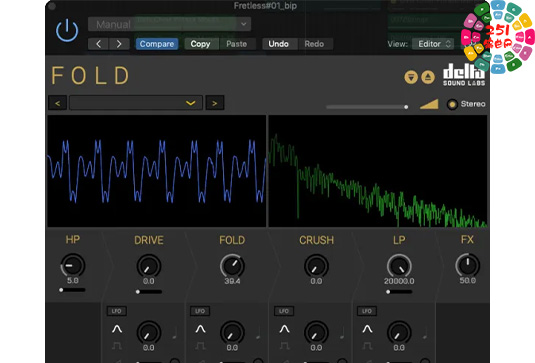This screenshot has height=363, width=535.
Task: Click the gold volume ramp icon
Action: pos(429,104)
